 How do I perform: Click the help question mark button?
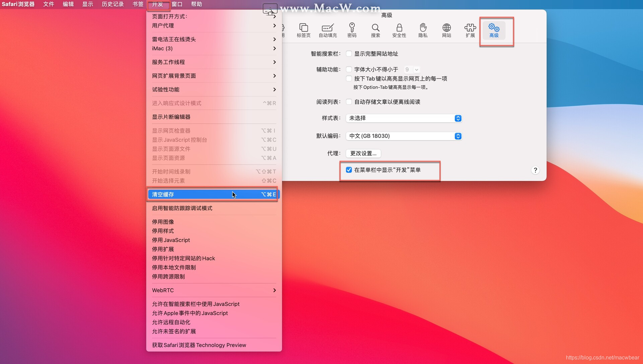[535, 170]
